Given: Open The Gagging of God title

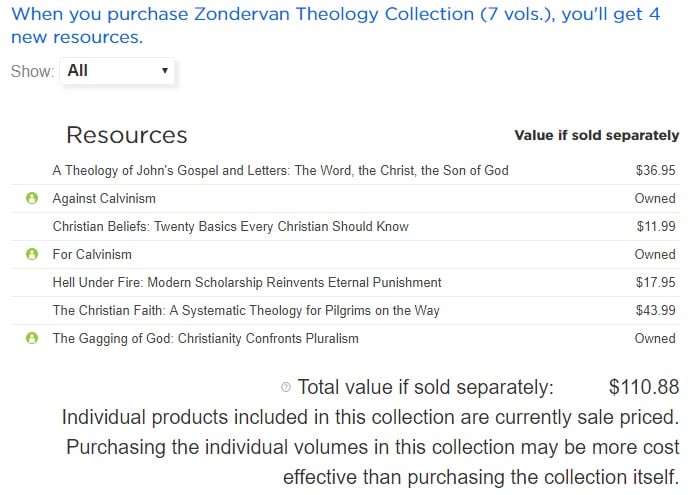Looking at the screenshot, I should [205, 338].
